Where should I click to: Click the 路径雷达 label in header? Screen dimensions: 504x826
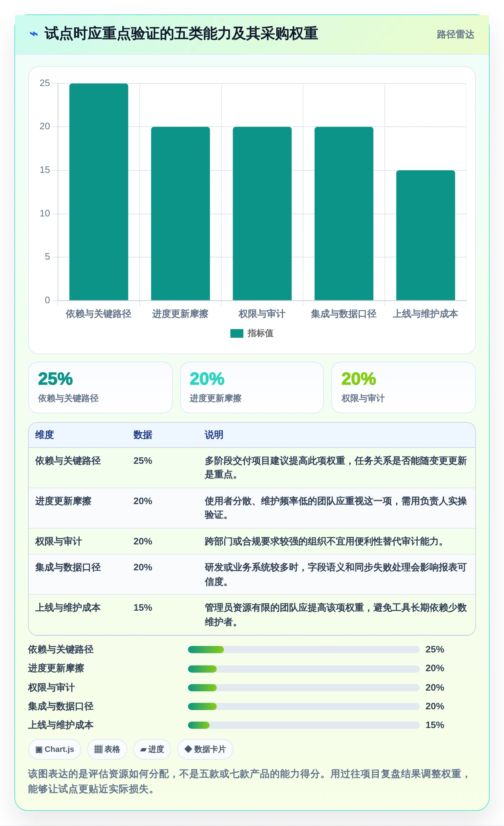[x=455, y=35]
